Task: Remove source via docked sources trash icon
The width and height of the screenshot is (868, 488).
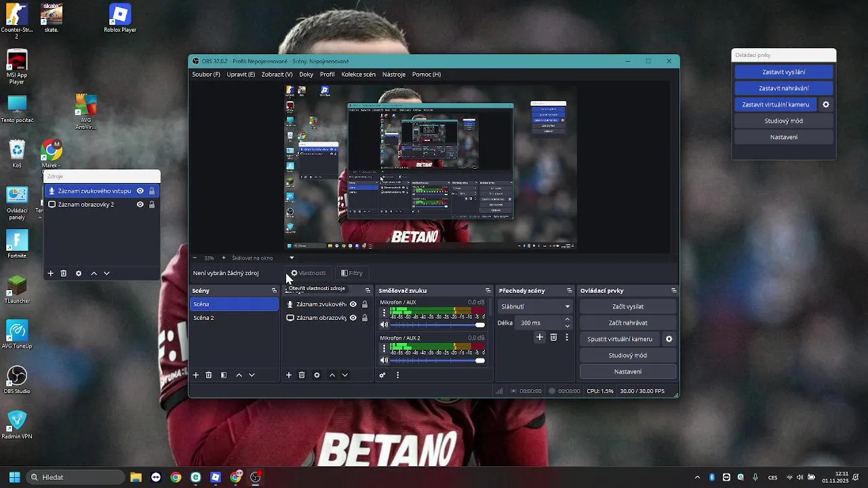Action: pyautogui.click(x=302, y=375)
